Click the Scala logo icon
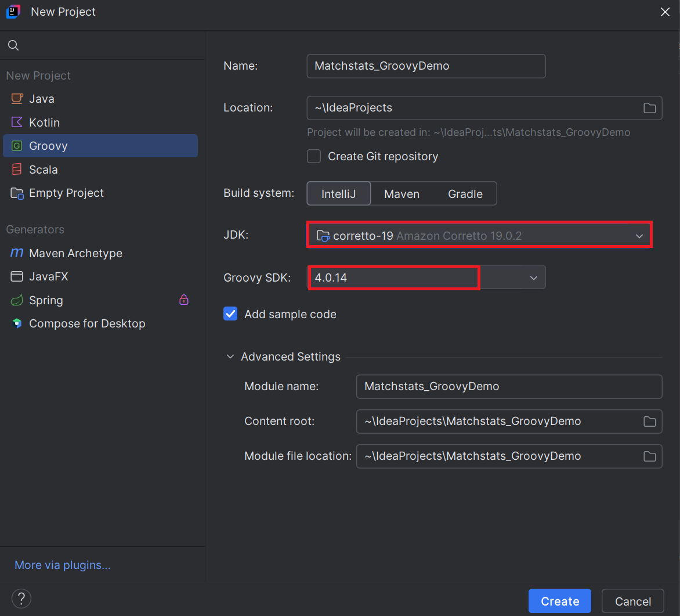This screenshot has height=616, width=680. (17, 170)
